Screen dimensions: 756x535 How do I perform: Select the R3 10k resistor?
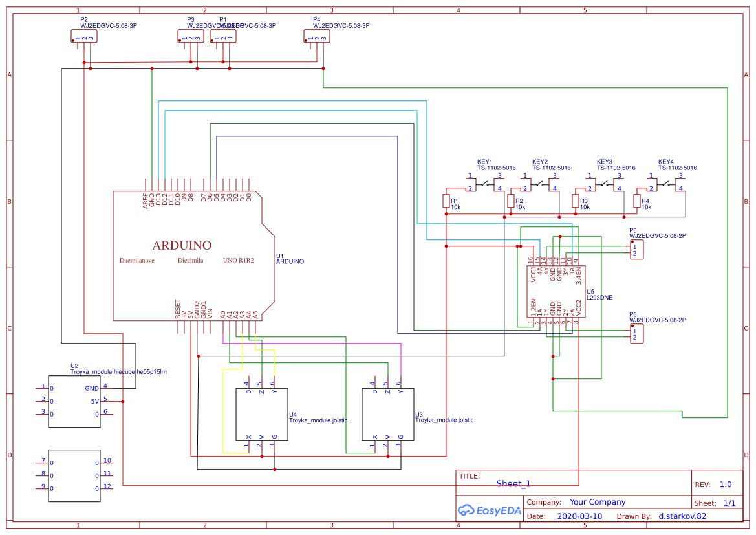tap(575, 201)
